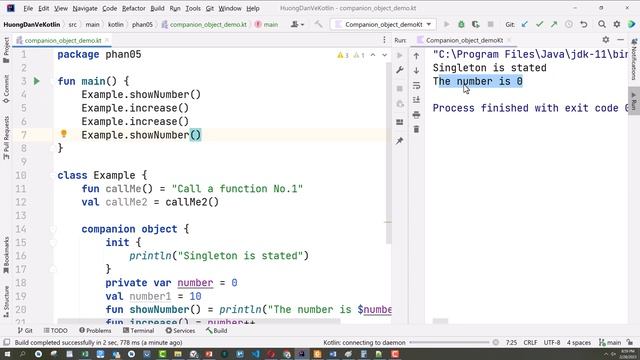Open the Build tool window at bottom
The height and width of the screenshot is (360, 640).
217,331
